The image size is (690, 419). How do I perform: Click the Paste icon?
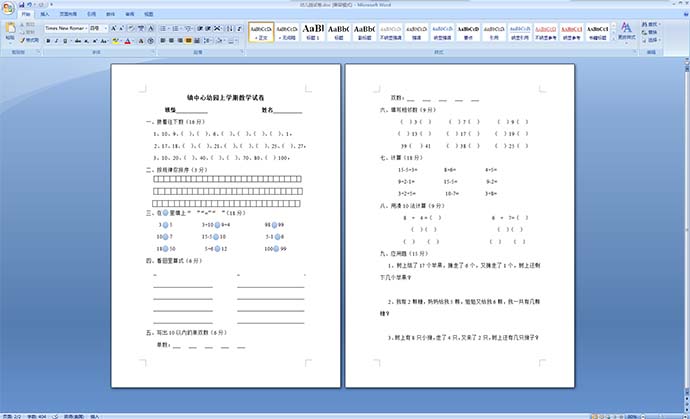pyautogui.click(x=10, y=27)
